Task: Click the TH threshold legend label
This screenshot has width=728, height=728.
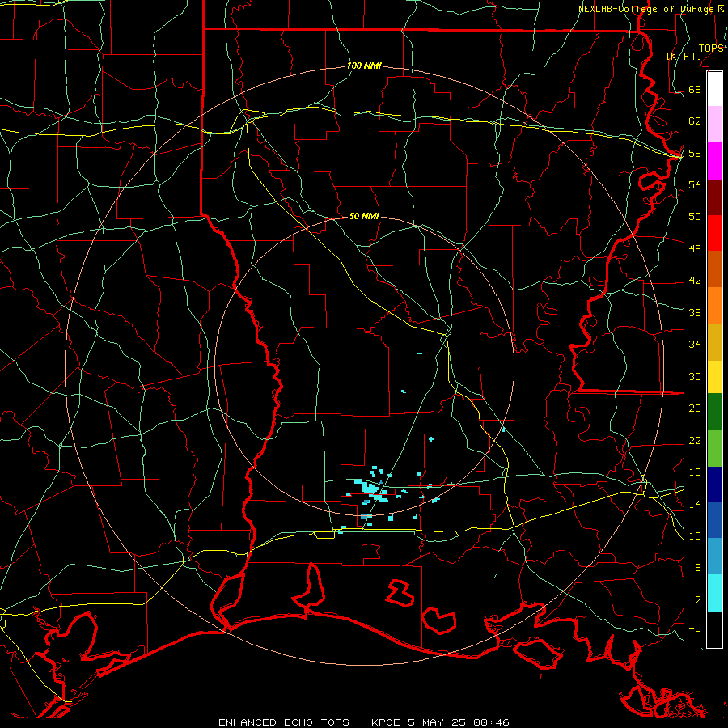Action: [695, 632]
